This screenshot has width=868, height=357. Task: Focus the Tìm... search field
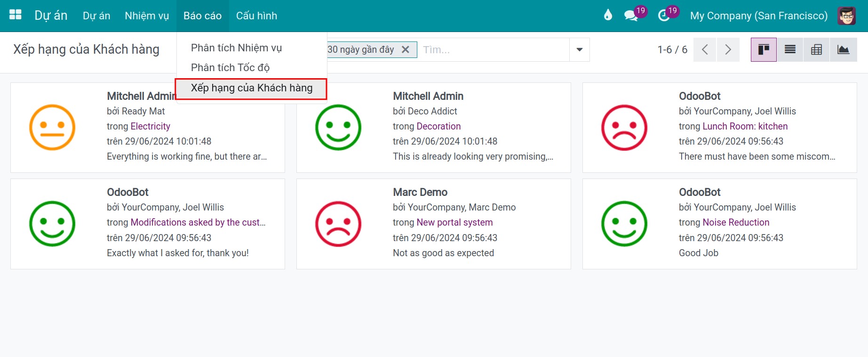(494, 49)
